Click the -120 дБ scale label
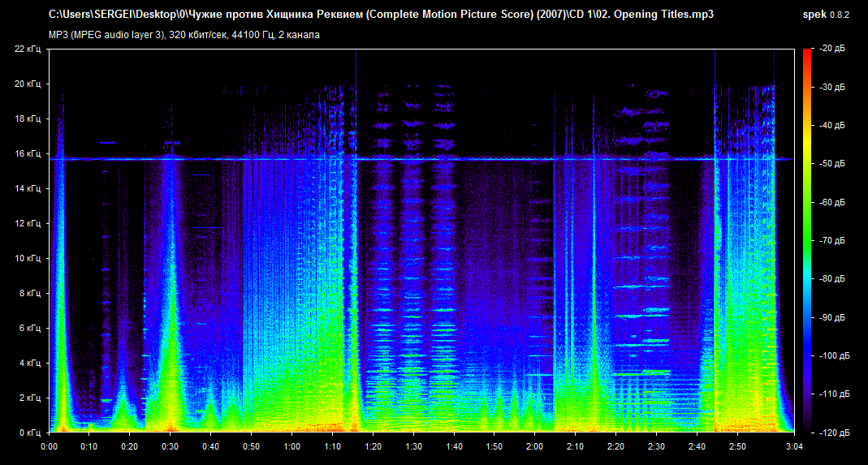The image size is (868, 465). [x=835, y=433]
